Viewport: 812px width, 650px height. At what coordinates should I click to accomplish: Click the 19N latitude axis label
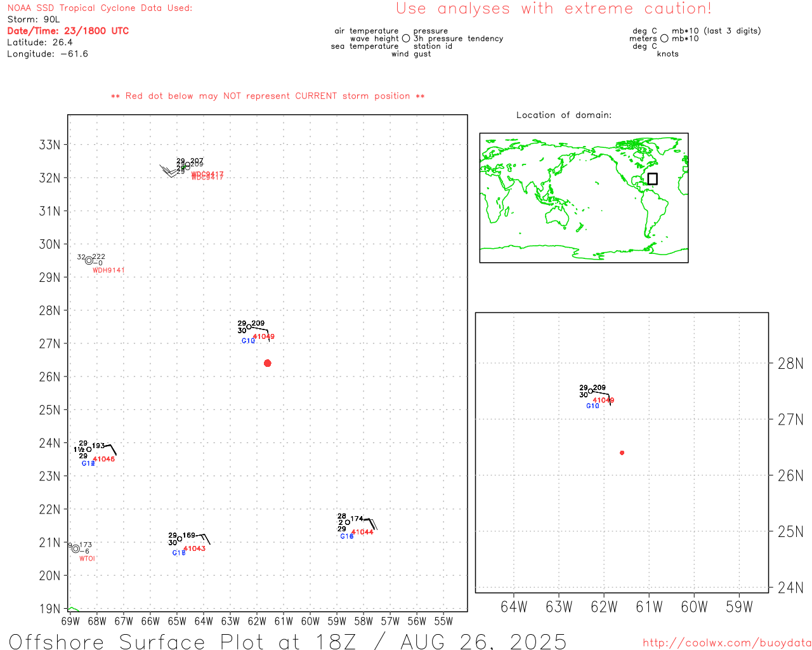point(49,609)
